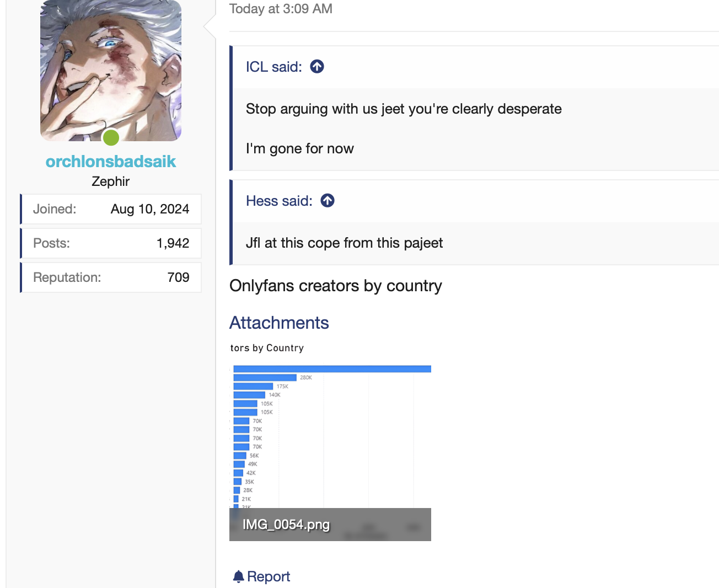Select the join date Aug 10, 2024
This screenshot has height=588, width=719.
(x=150, y=209)
